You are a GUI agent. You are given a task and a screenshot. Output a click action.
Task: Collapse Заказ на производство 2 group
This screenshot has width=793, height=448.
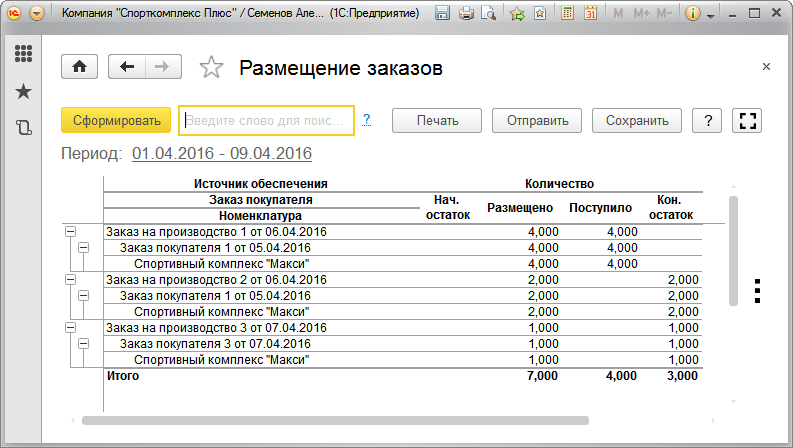(x=70, y=280)
